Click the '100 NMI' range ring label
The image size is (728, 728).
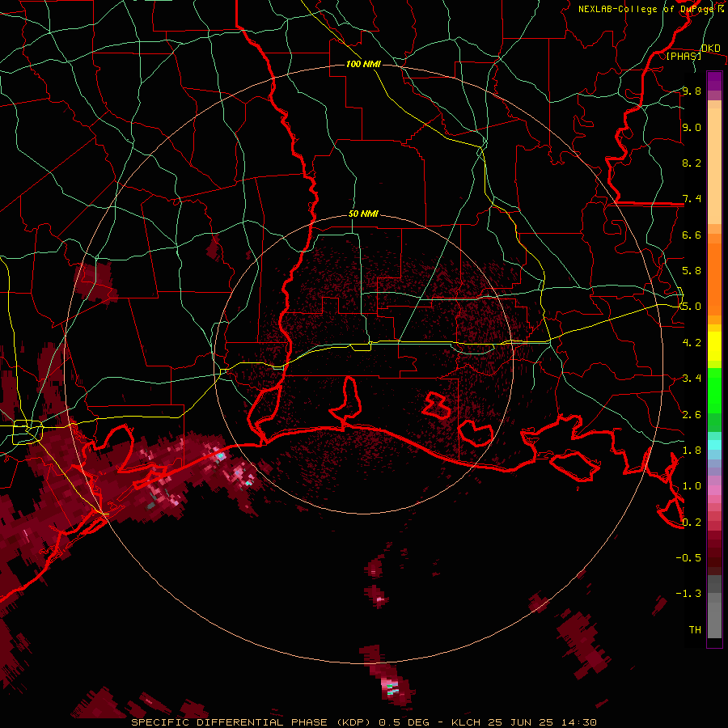[x=363, y=64]
